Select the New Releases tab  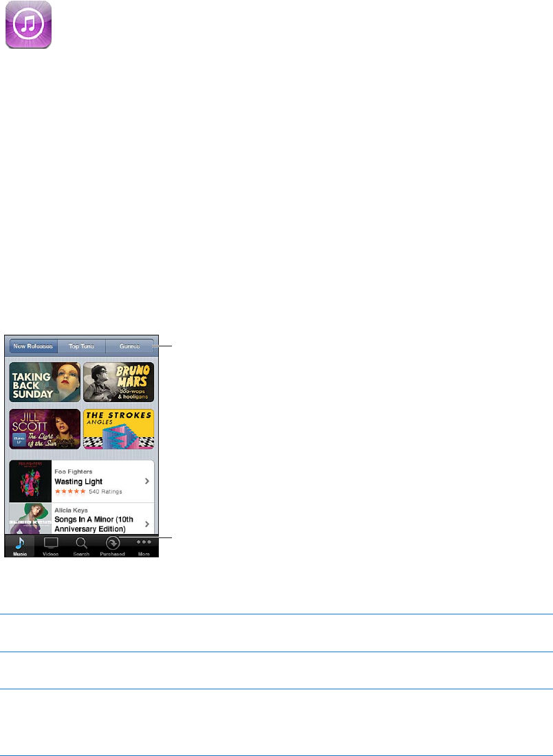tap(33, 346)
